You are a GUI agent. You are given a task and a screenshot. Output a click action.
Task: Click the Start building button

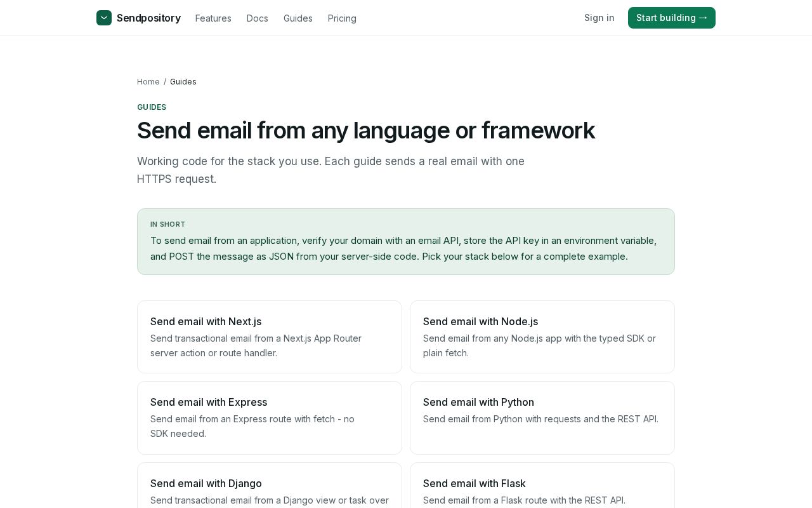pyautogui.click(x=672, y=18)
